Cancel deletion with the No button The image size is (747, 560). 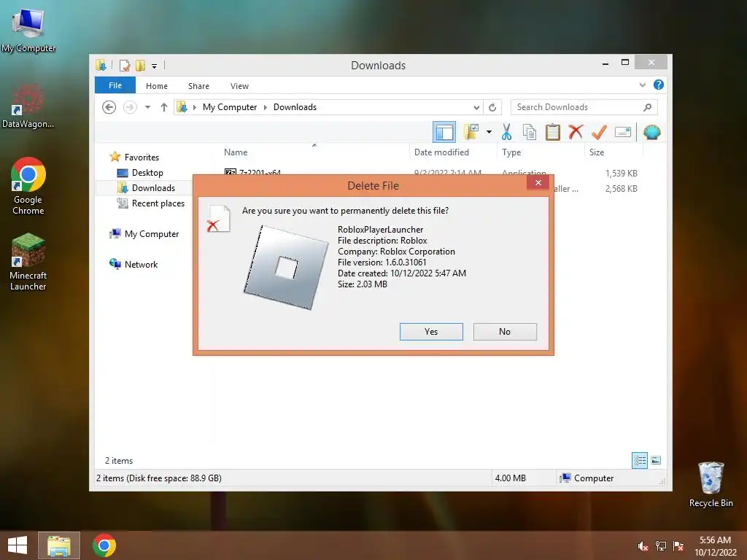505,332
